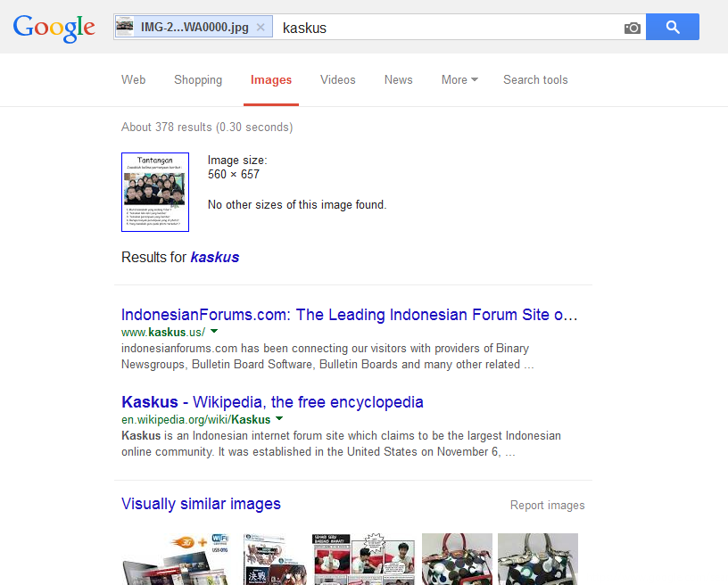728x585 pixels.
Task: Open Search tools
Action: tap(535, 79)
